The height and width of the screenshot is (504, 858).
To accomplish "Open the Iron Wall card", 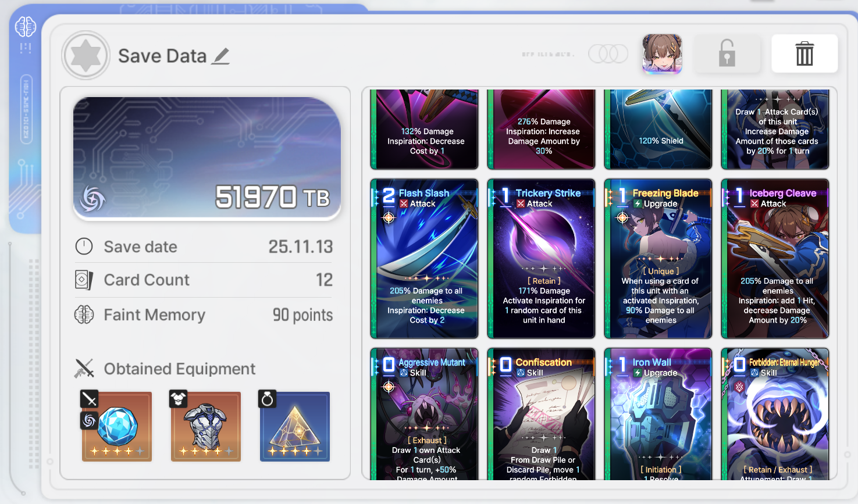I will pos(658,414).
